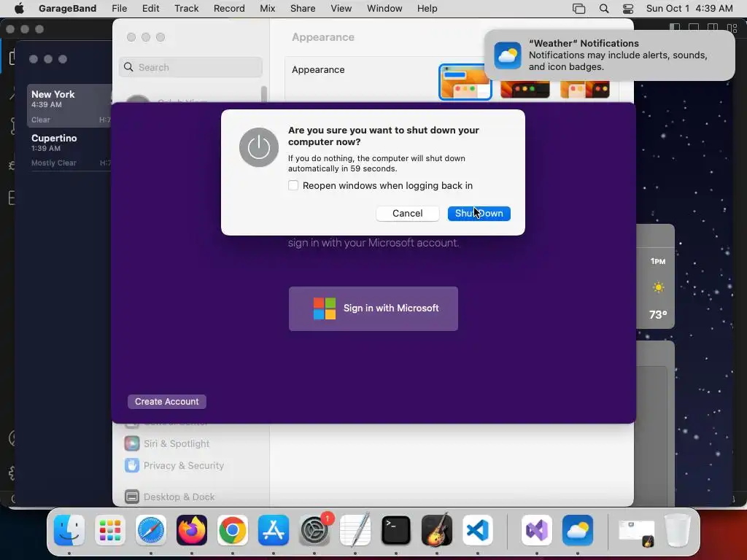
Task: Open Visual Studio Code from the Dock
Action: click(478, 530)
